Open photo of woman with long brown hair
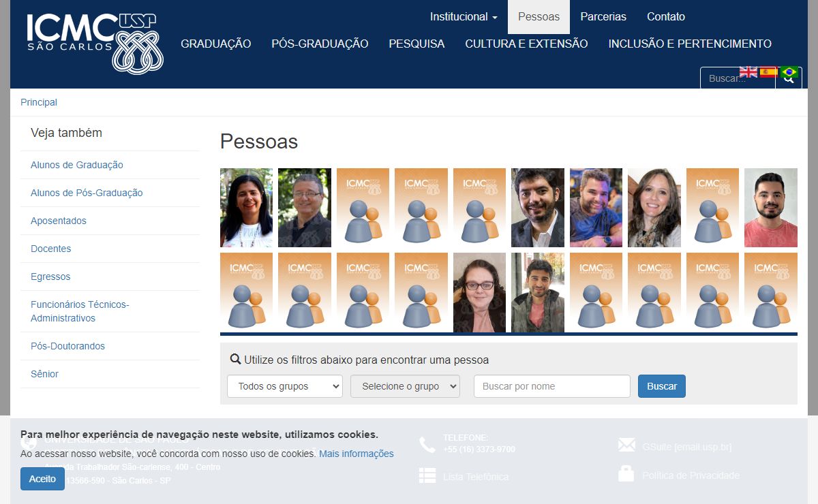 point(654,208)
